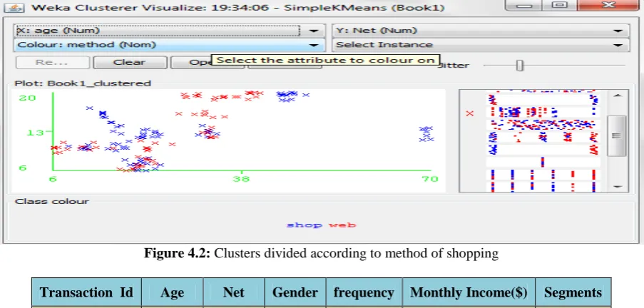644x308 pixels.
Task: Click the y-axis value 13
Action: pyautogui.click(x=34, y=133)
